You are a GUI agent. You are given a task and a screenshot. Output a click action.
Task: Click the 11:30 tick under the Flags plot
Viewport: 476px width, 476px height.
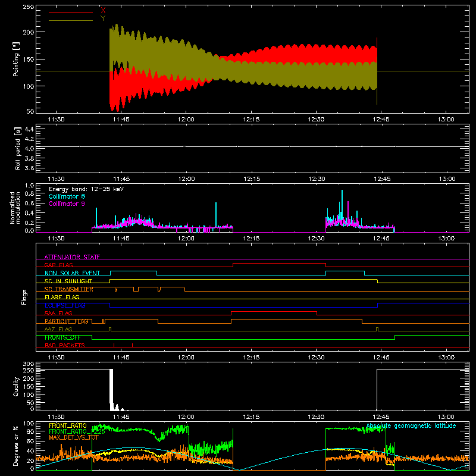pyautogui.click(x=56, y=358)
